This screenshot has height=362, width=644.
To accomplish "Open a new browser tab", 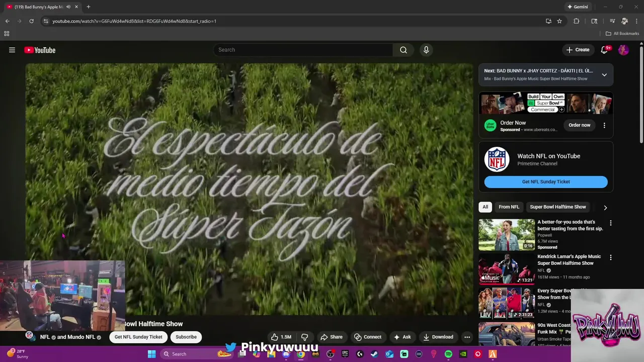I will point(89,7).
